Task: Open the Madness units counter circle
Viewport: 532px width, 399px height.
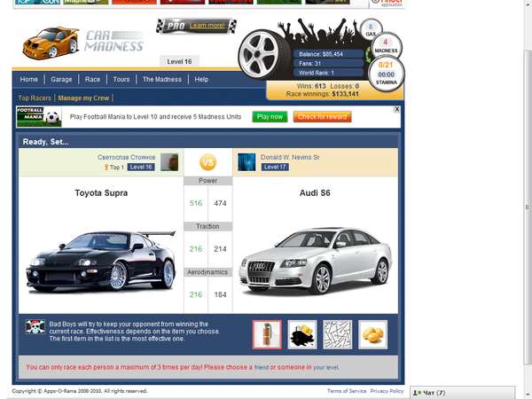Action: click(386, 46)
